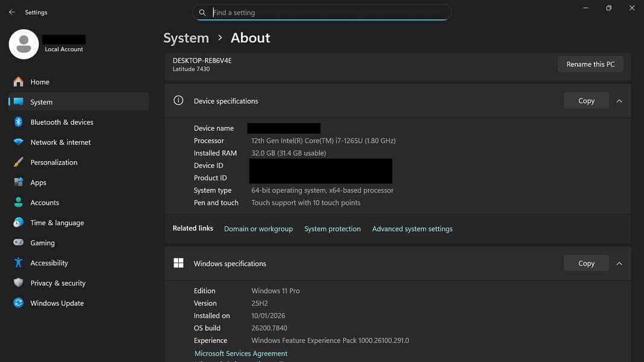644x362 pixels.
Task: Open Personalization paintbrush icon
Action: pyautogui.click(x=19, y=162)
